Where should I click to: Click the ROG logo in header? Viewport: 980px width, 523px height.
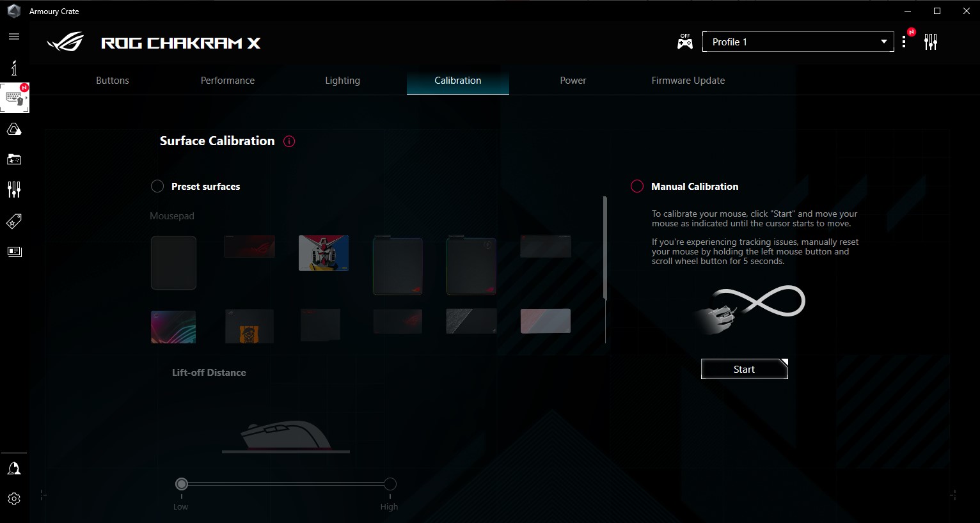pos(66,43)
